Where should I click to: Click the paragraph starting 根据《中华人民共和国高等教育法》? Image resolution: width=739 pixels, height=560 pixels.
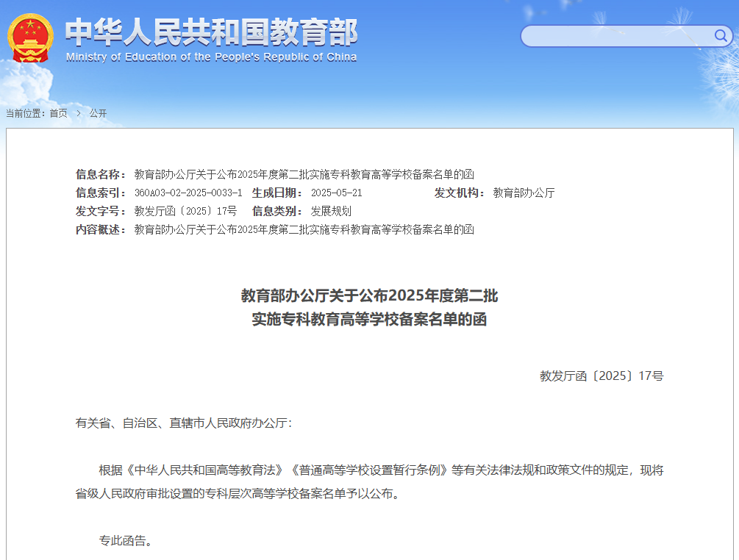click(x=369, y=482)
